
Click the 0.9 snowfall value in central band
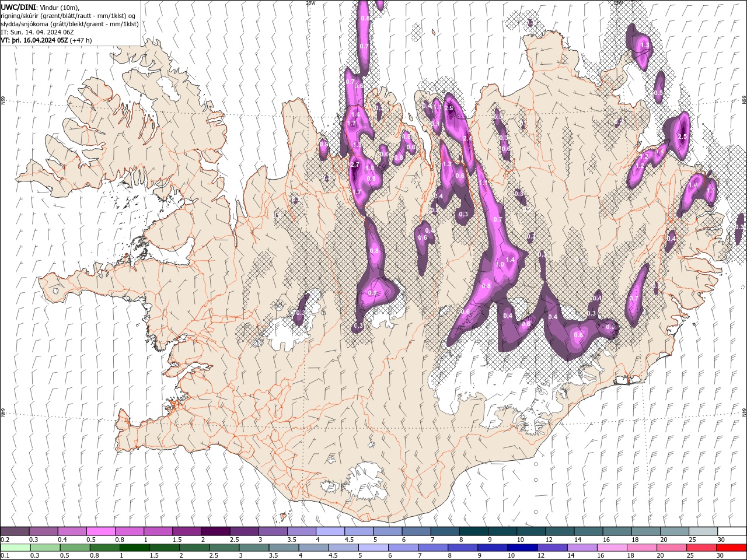(x=372, y=293)
